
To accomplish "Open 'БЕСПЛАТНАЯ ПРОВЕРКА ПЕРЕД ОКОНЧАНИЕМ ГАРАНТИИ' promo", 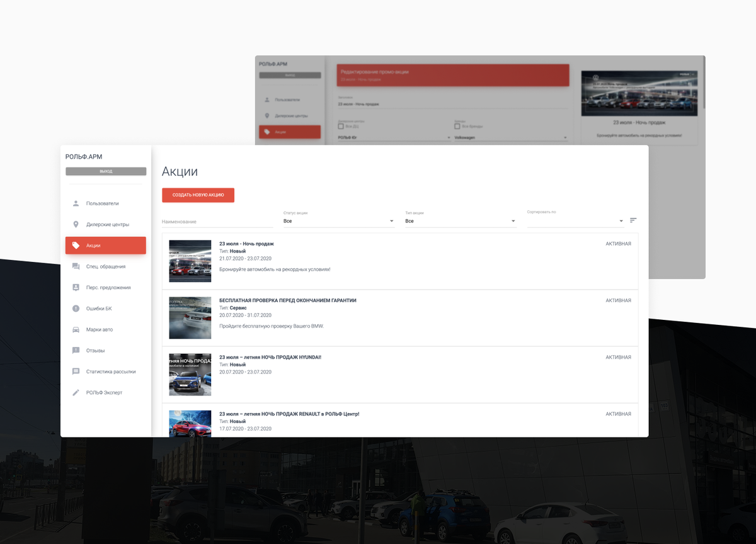I will pos(287,300).
